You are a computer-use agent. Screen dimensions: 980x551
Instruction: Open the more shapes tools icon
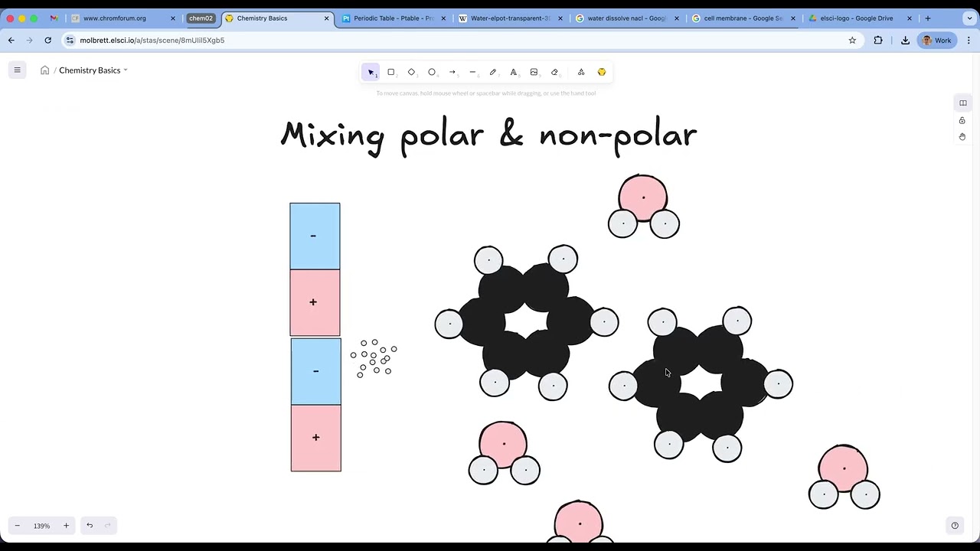(x=581, y=72)
